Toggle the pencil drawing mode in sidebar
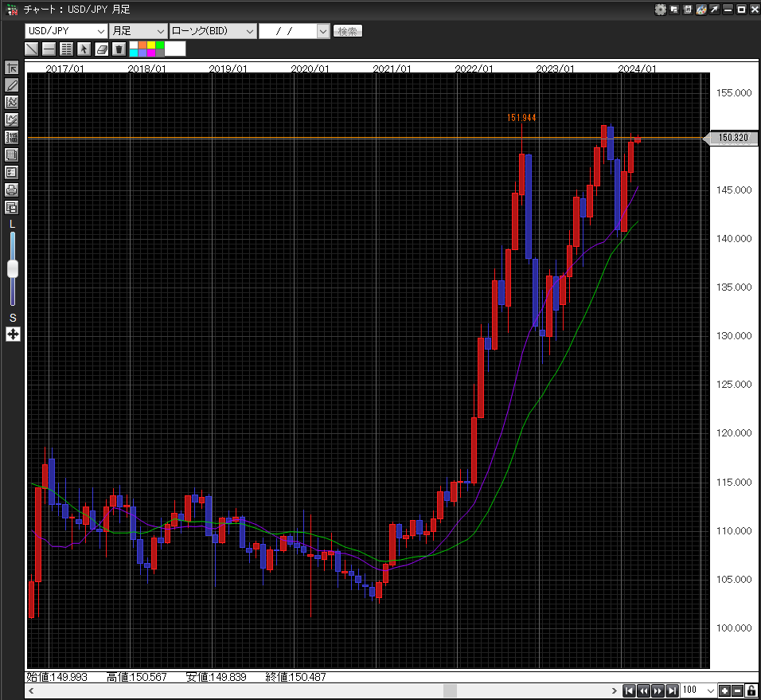The width and height of the screenshot is (761, 700). pyautogui.click(x=12, y=84)
